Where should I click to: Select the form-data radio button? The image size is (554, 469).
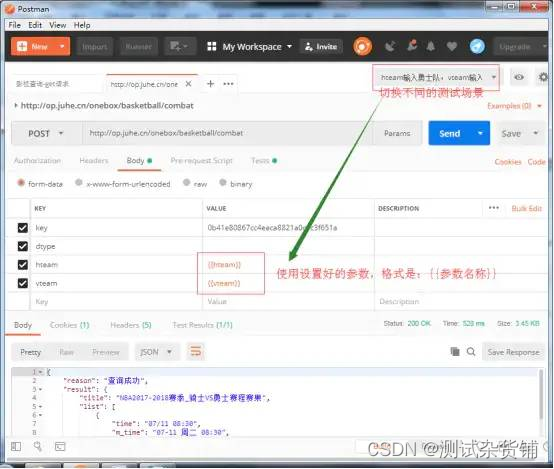[21, 183]
